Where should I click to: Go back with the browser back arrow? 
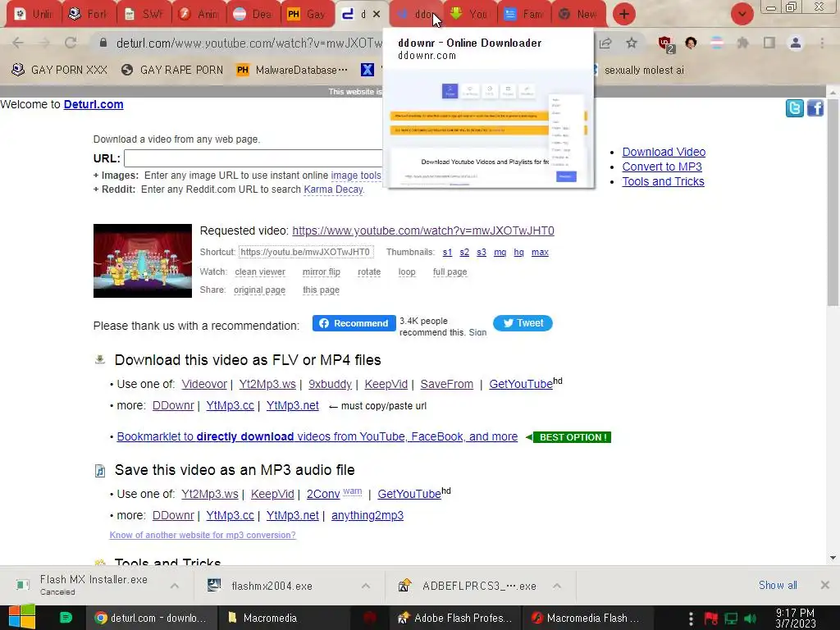pyautogui.click(x=17, y=43)
